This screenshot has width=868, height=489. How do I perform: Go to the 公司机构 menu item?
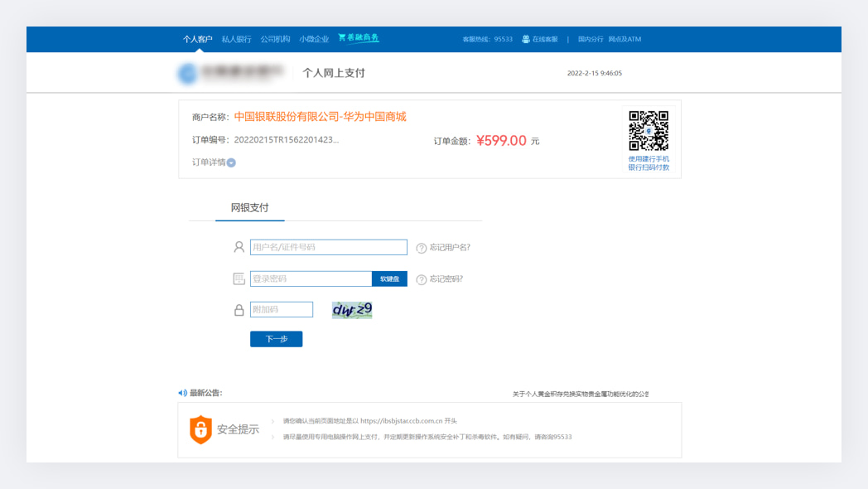click(x=275, y=39)
